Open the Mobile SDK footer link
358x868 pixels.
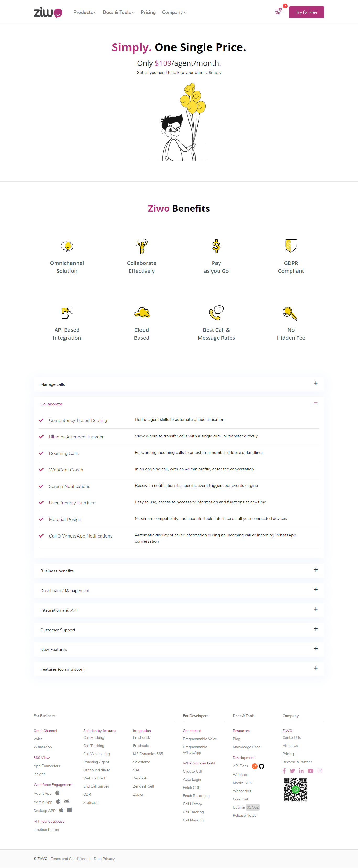242,783
